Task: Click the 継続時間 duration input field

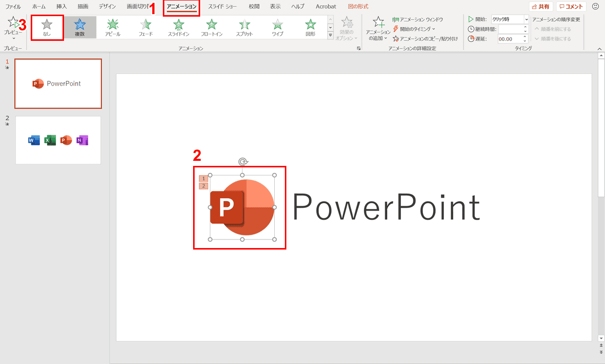Action: point(510,29)
